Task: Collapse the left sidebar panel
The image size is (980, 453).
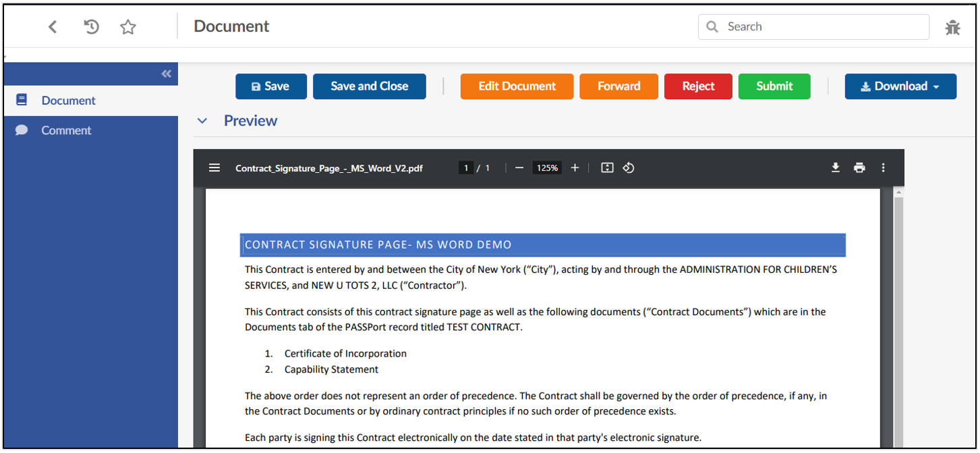Action: 166,74
